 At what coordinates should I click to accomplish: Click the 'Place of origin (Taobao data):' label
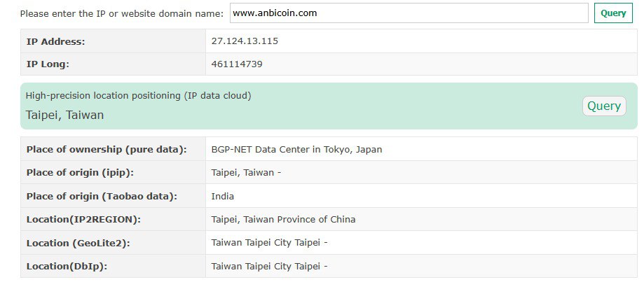[102, 197]
